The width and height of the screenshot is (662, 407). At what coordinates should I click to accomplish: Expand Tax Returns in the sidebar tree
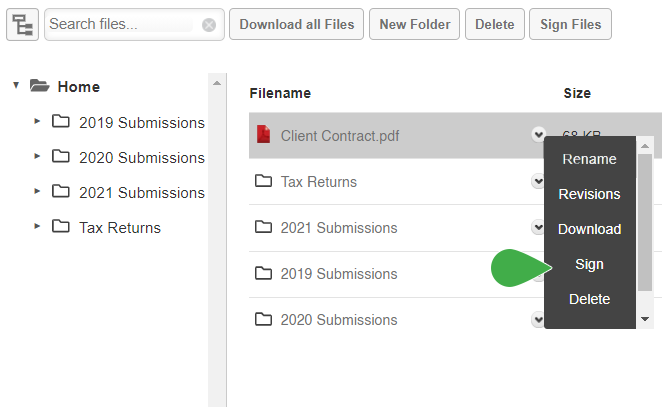tap(37, 226)
